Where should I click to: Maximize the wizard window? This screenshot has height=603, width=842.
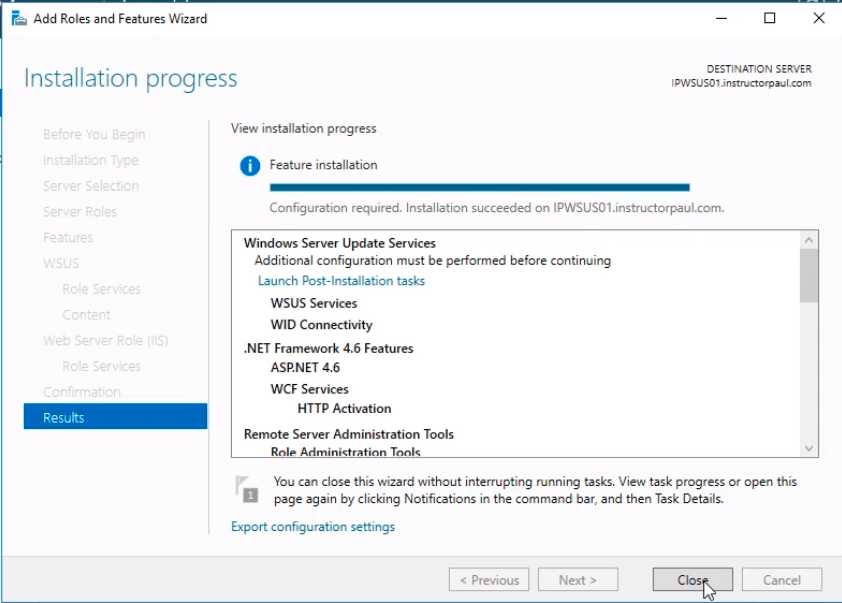pos(770,18)
